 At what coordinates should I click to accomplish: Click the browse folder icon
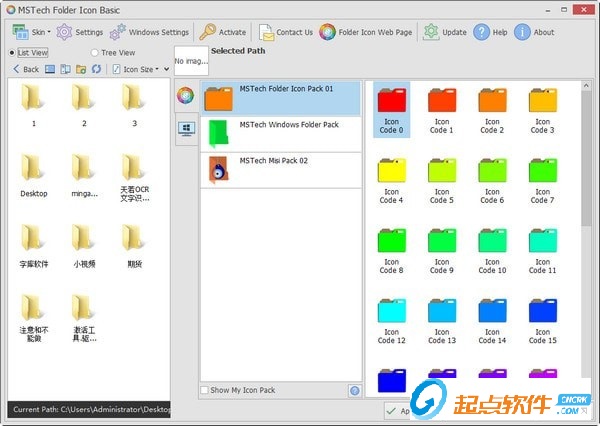[81, 69]
